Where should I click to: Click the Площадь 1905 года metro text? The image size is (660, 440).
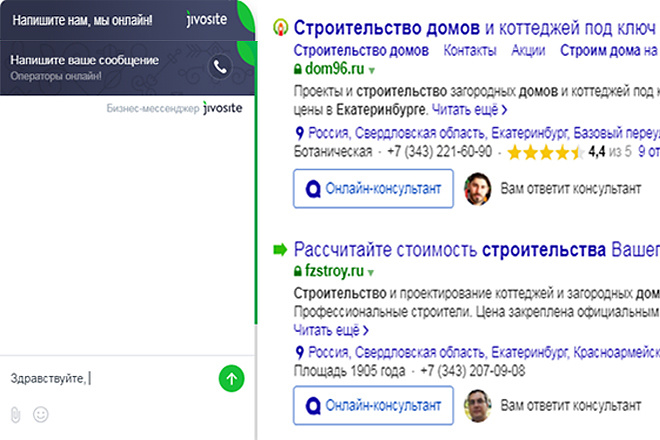(x=349, y=371)
